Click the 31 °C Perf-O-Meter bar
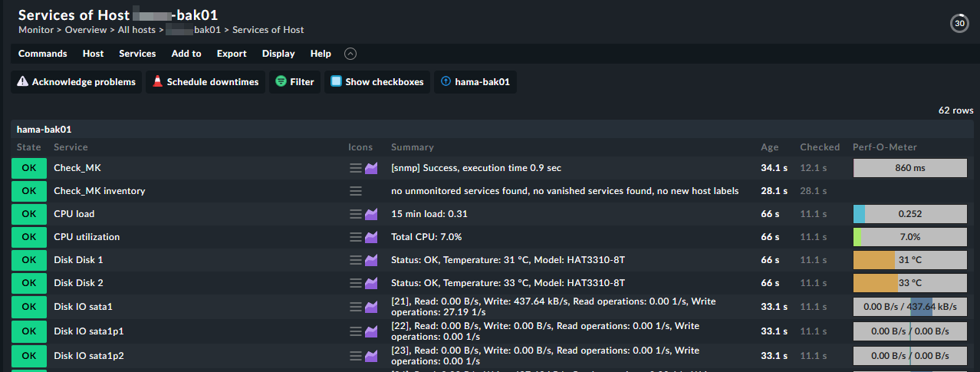 tap(910, 260)
